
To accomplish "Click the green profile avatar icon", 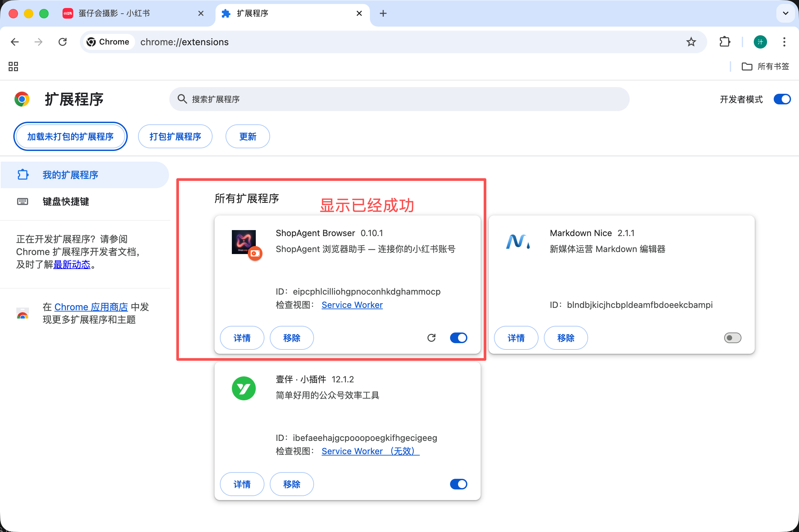I will pos(760,42).
